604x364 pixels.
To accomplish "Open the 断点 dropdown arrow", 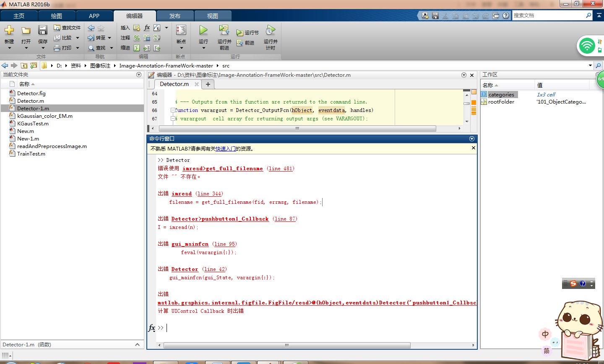I will pos(181,48).
